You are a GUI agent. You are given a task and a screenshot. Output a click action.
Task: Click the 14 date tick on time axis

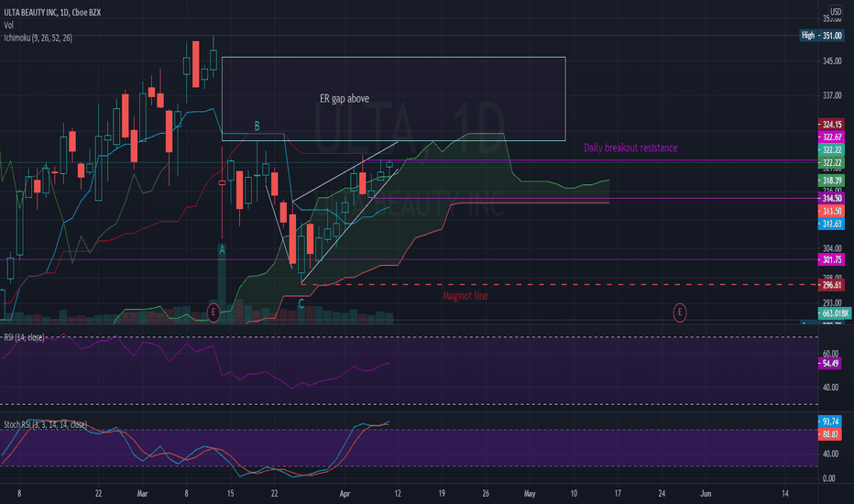(x=785, y=494)
